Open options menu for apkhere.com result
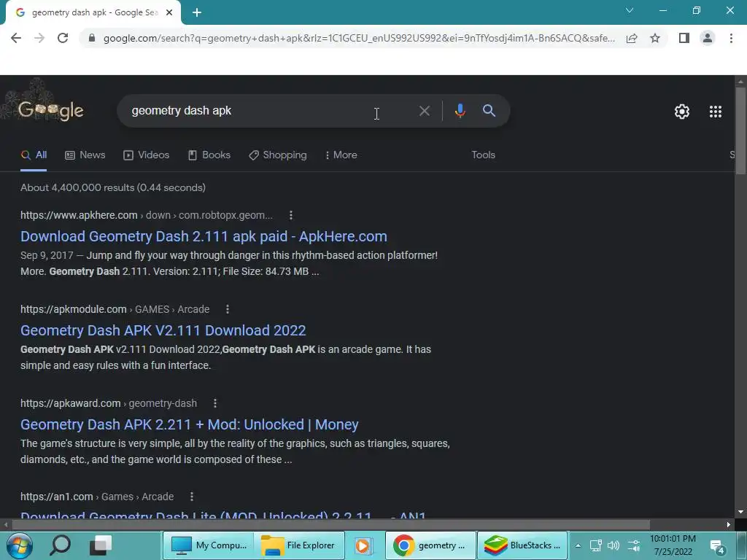The image size is (747, 560). (x=290, y=215)
